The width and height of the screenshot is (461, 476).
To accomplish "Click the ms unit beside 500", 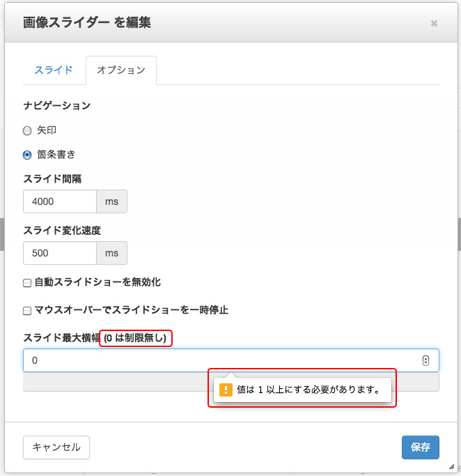I will 111,253.
